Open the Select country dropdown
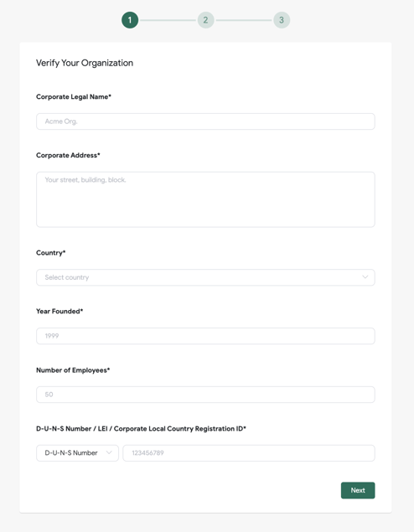 [x=205, y=277]
